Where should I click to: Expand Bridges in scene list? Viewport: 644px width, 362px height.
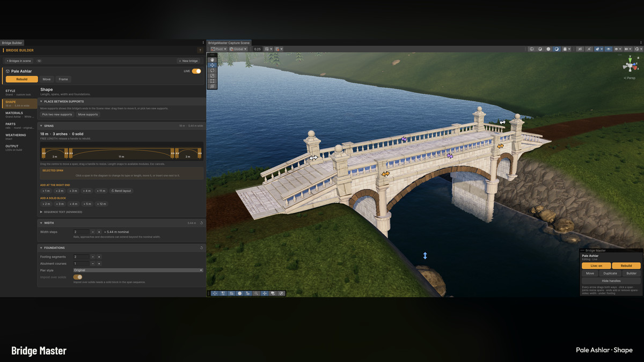pyautogui.click(x=19, y=61)
